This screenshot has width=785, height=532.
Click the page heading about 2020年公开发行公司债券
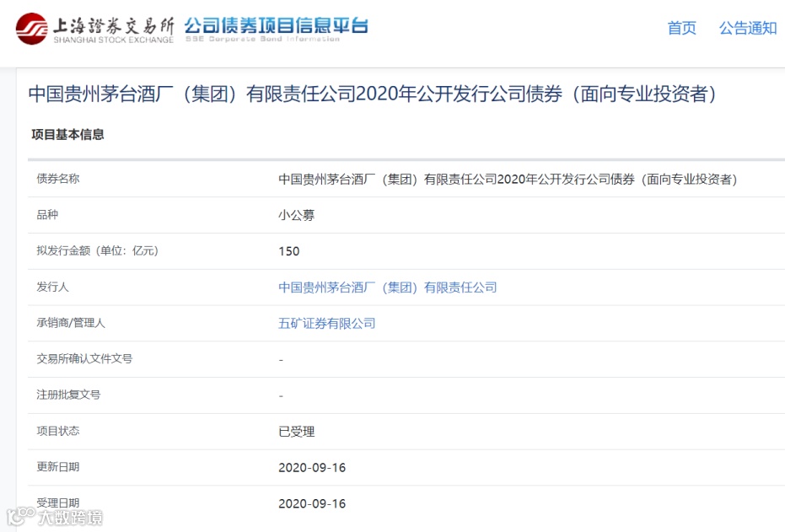(374, 94)
